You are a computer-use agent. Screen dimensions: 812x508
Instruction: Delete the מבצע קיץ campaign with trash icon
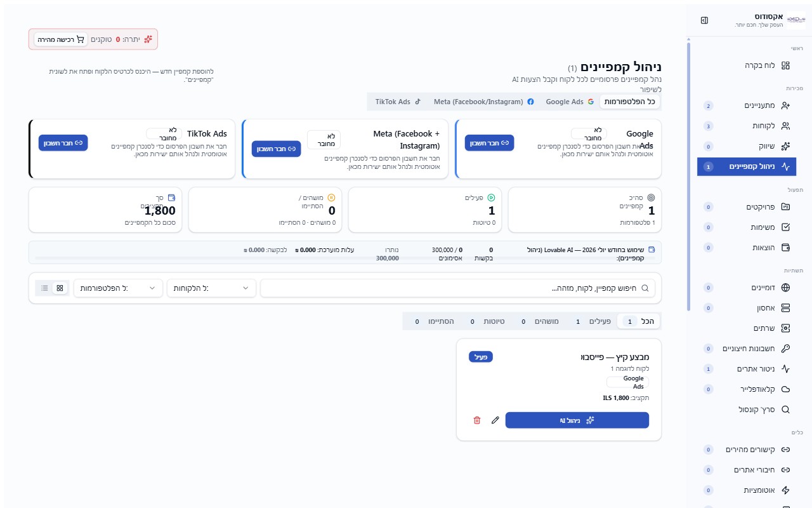coord(477,420)
